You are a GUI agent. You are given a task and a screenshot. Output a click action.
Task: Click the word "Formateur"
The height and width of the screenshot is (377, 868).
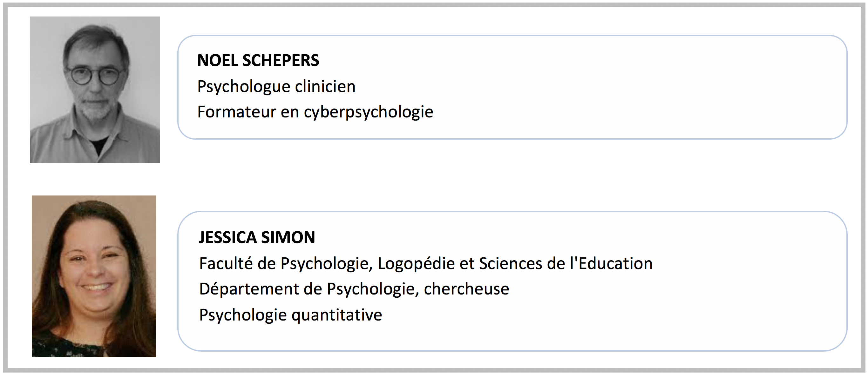237,112
